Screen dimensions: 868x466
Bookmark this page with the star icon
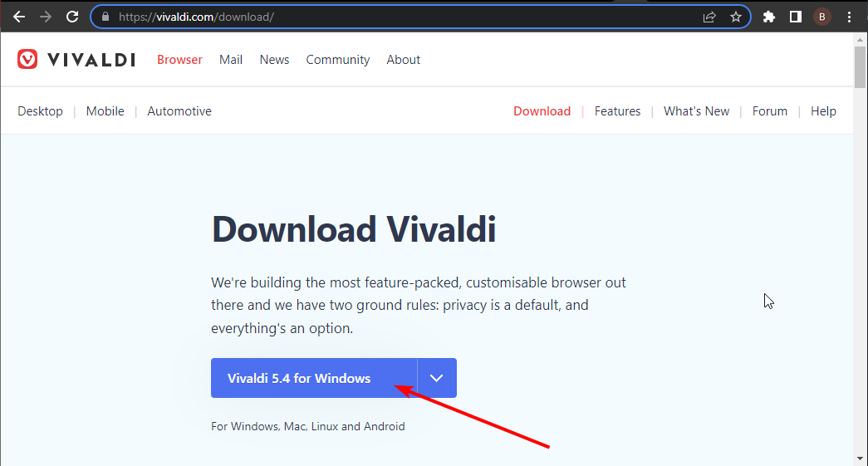pyautogui.click(x=736, y=17)
